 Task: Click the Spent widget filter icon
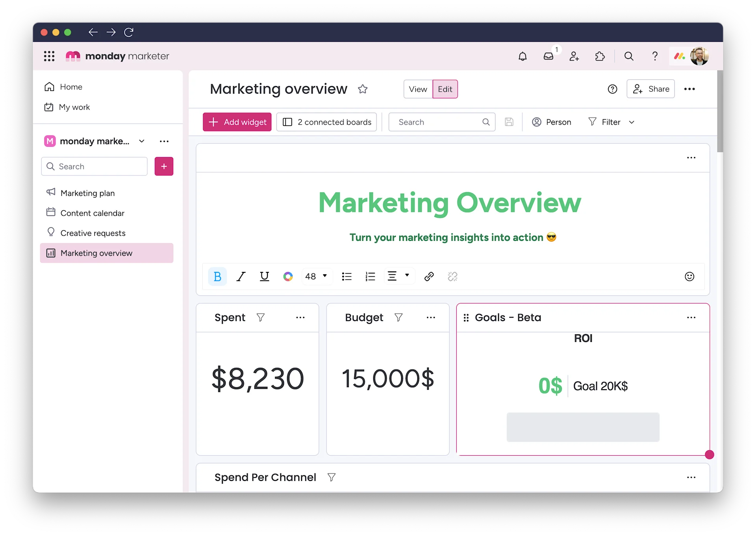click(x=260, y=317)
